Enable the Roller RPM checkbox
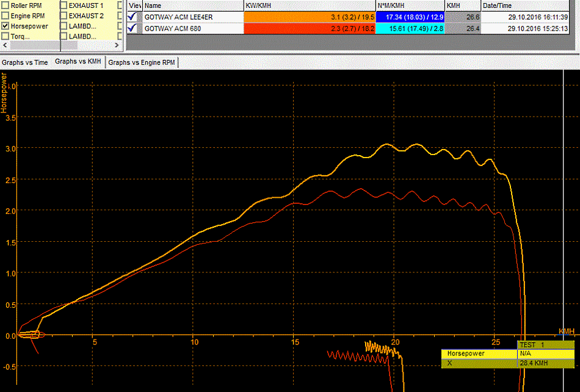This screenshot has width=580, height=392. [5, 5]
